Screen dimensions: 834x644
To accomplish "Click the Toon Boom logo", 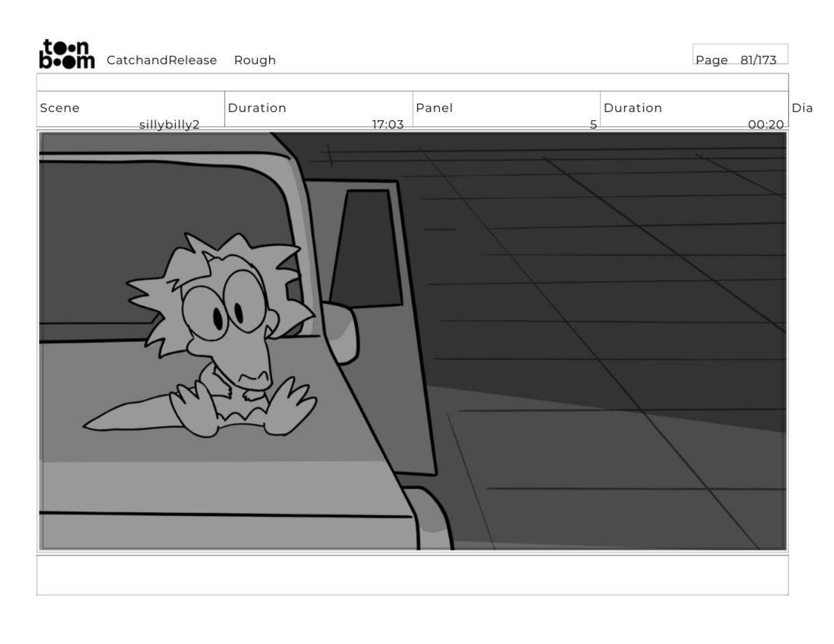I will 67,54.
